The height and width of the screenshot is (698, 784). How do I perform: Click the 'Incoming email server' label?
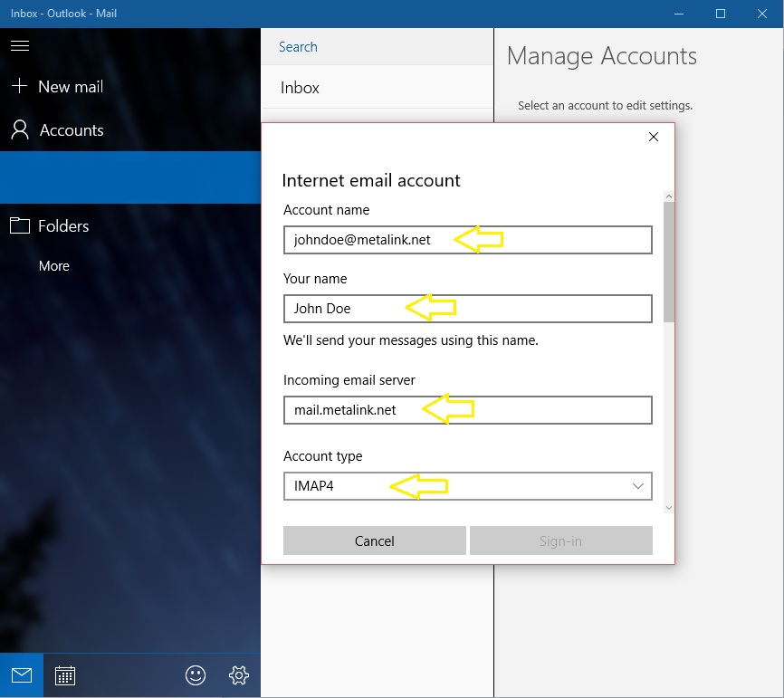(x=349, y=380)
